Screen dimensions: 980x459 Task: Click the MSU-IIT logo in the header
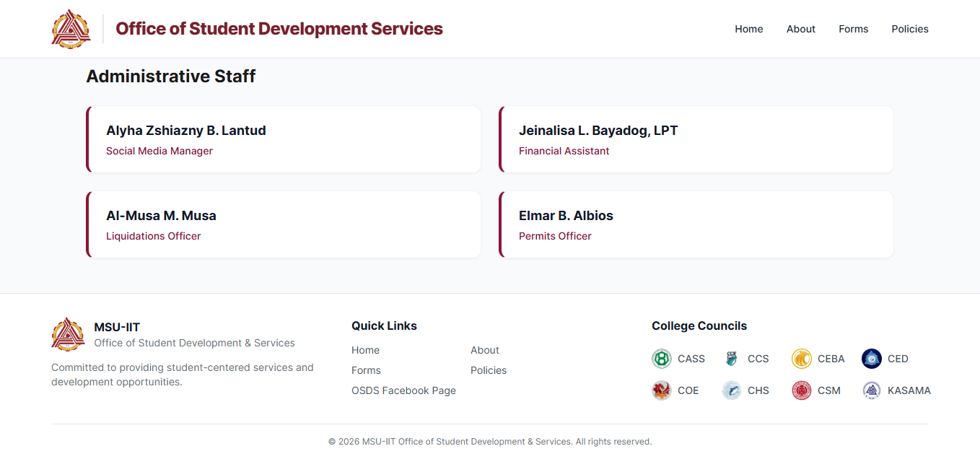[x=71, y=29]
